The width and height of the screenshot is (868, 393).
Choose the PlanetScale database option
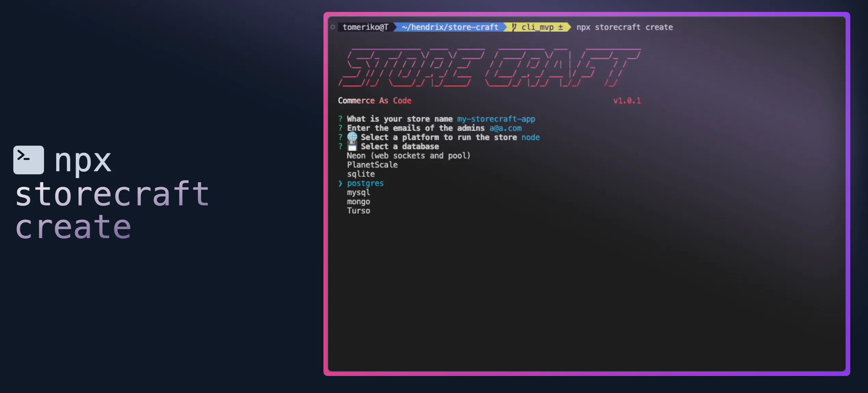pyautogui.click(x=372, y=165)
